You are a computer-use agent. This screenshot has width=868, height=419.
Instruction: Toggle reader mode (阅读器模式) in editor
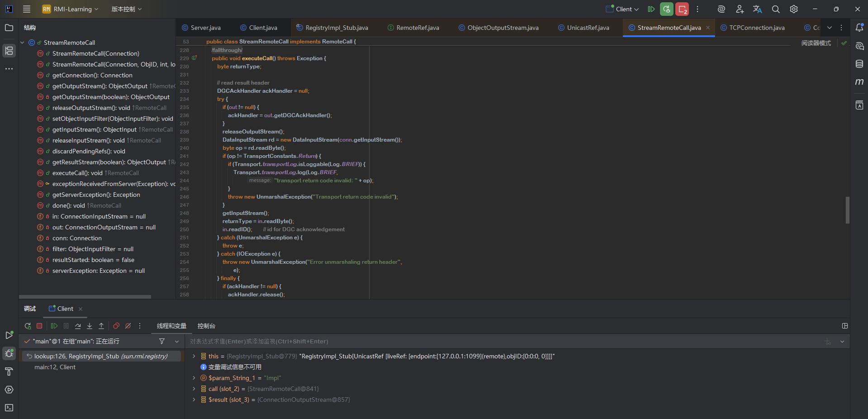pos(816,43)
